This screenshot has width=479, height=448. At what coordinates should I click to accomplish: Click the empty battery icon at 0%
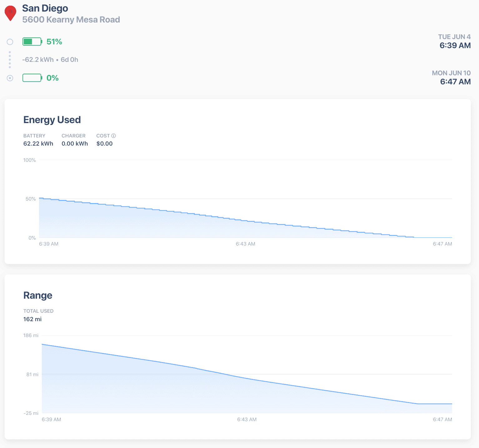(32, 78)
